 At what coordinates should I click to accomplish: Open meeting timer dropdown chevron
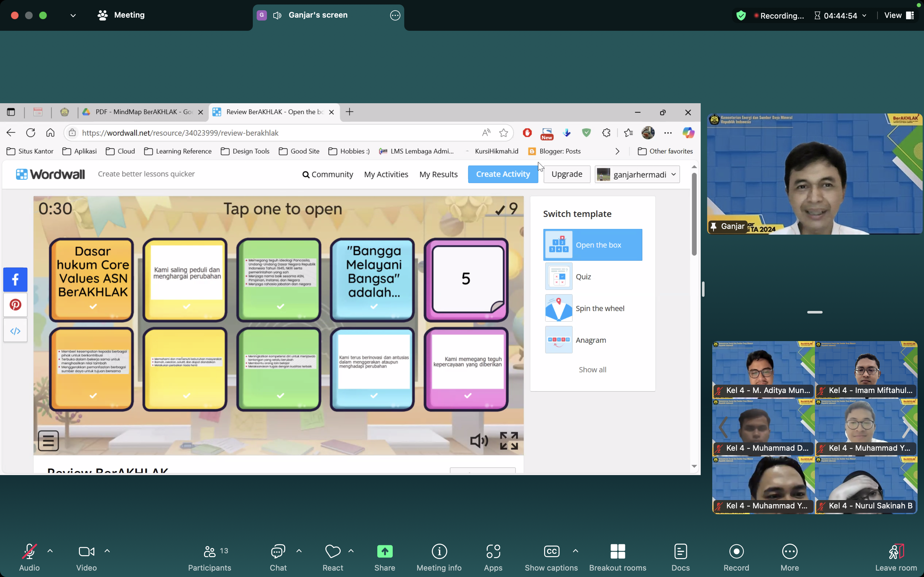[864, 16]
